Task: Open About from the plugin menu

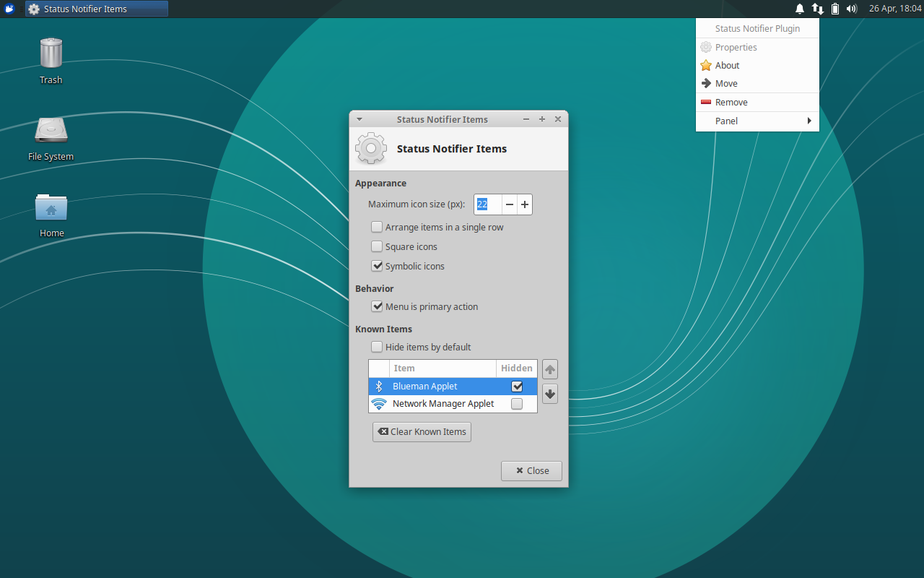Action: pyautogui.click(x=726, y=65)
